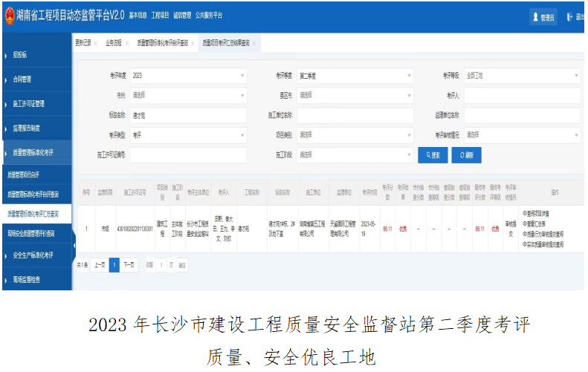
Task: Click the 考评时间 cell 2023-05-19
Action: (368, 229)
